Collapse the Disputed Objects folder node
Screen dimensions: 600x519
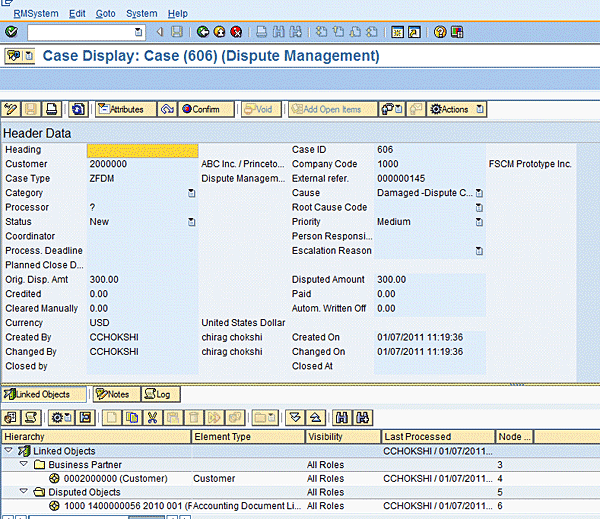(23, 492)
